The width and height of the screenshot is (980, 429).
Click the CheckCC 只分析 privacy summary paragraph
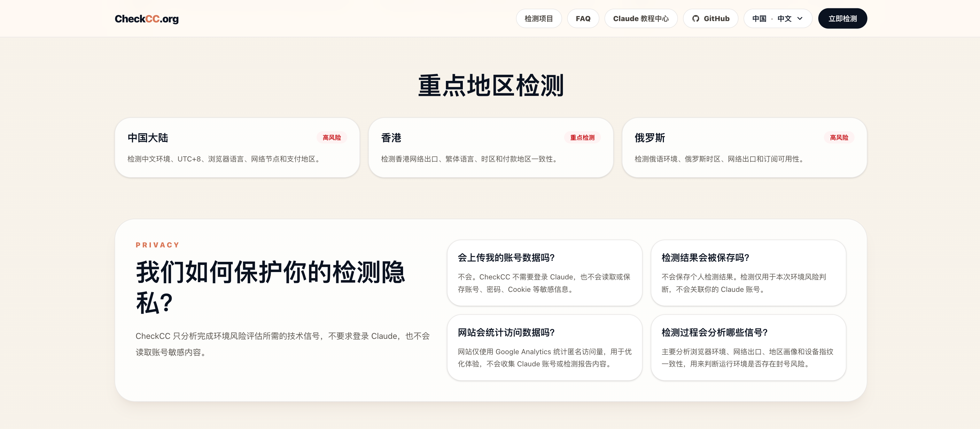tap(283, 344)
